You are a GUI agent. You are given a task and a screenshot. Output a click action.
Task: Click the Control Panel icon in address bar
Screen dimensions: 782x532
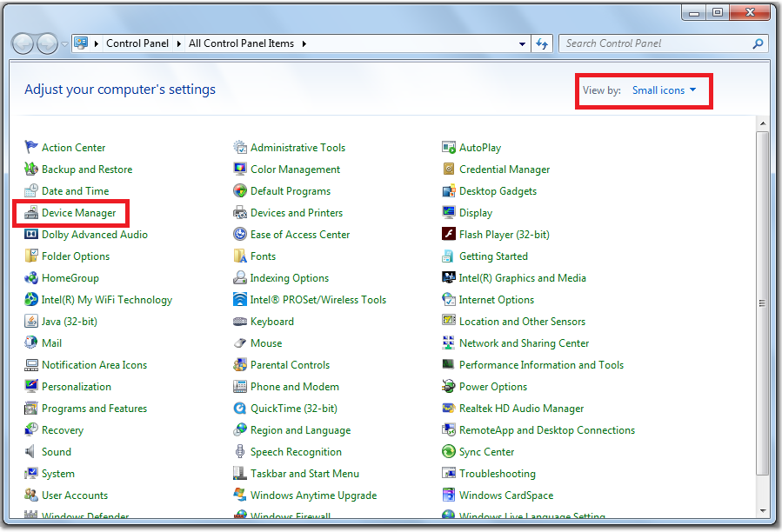81,43
